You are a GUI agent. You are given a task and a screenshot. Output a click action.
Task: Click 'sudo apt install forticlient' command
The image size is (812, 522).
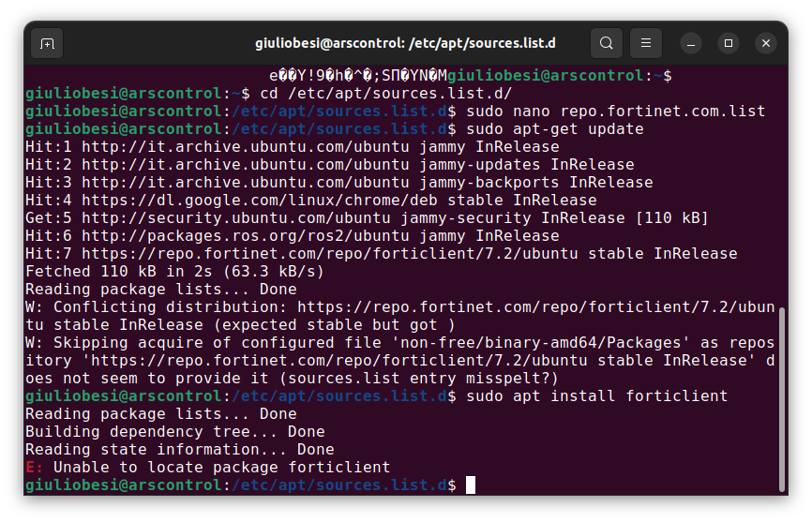[596, 396]
